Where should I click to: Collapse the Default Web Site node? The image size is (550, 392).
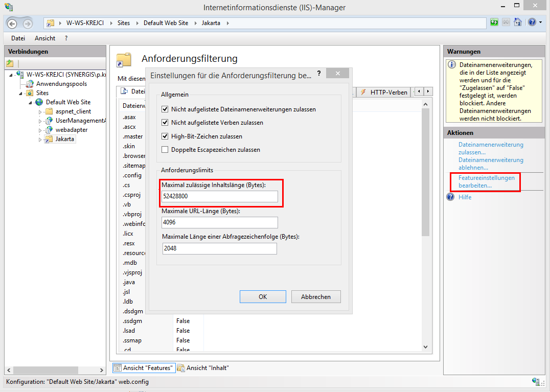point(31,102)
